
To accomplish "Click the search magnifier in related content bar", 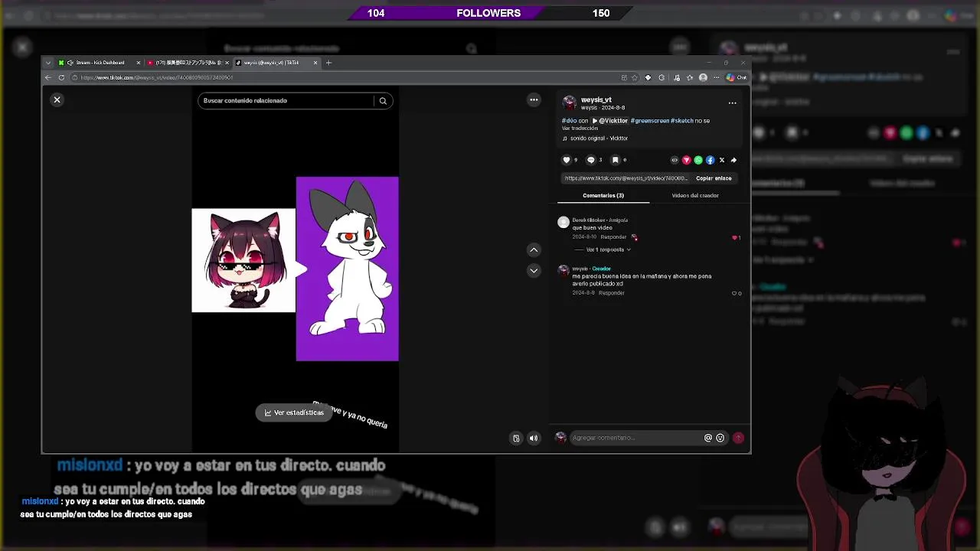I will [383, 100].
